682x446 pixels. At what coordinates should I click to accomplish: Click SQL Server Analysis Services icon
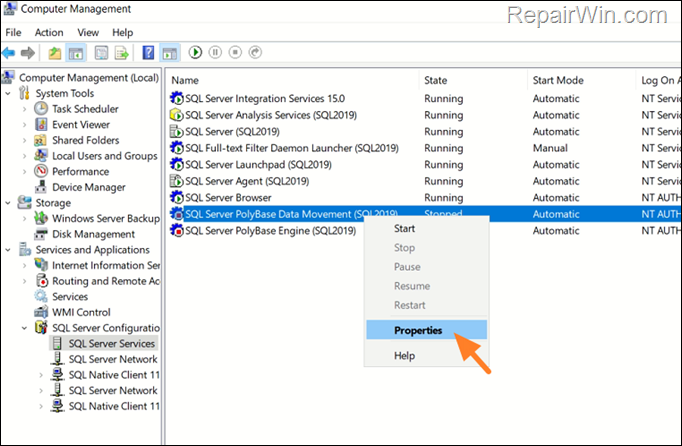pyautogui.click(x=176, y=115)
